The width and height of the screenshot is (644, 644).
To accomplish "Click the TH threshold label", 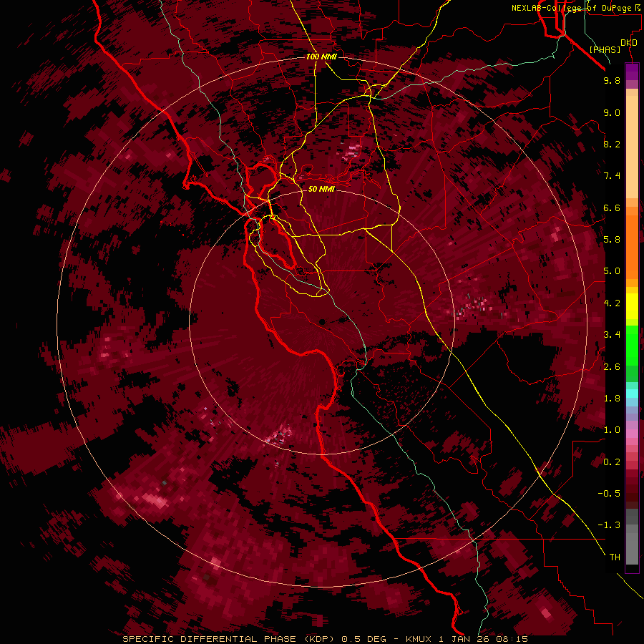I will [615, 557].
